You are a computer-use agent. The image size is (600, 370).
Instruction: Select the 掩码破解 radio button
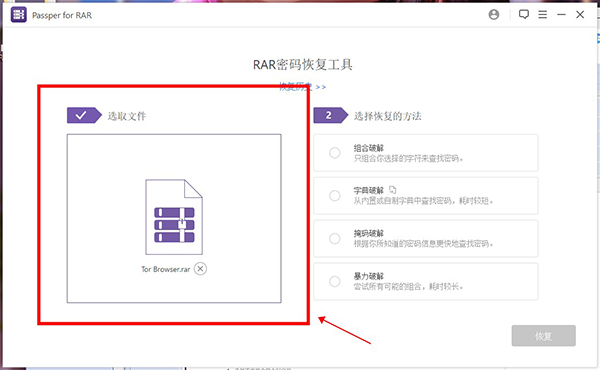[335, 239]
